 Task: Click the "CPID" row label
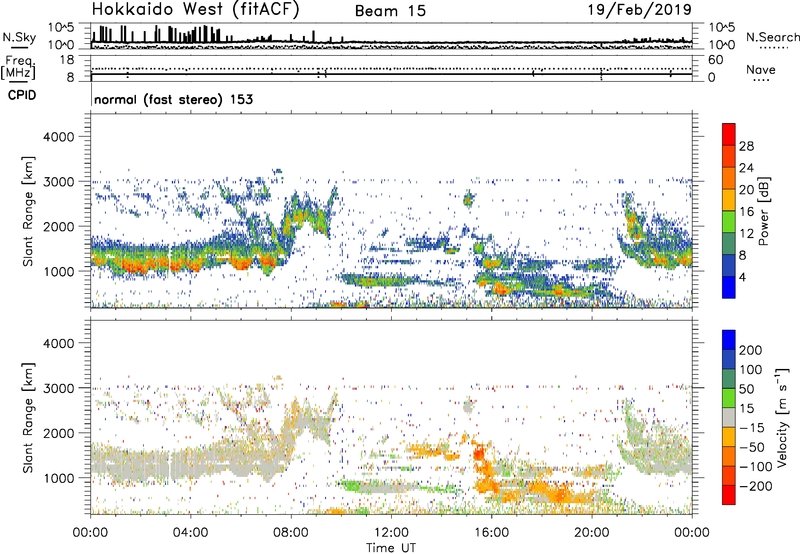22,95
